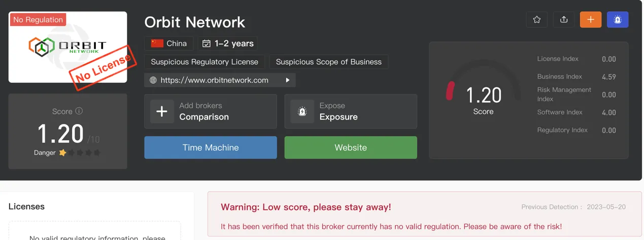
Task: Open the https://www.orbitnetwork.com link
Action: tap(215, 80)
